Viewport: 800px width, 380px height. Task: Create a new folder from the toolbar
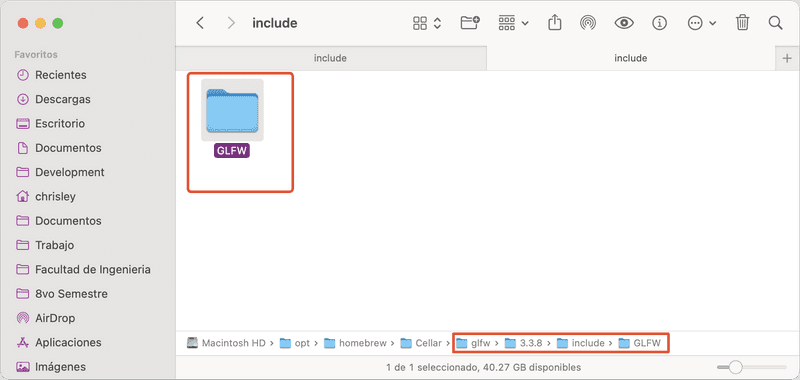[x=470, y=23]
